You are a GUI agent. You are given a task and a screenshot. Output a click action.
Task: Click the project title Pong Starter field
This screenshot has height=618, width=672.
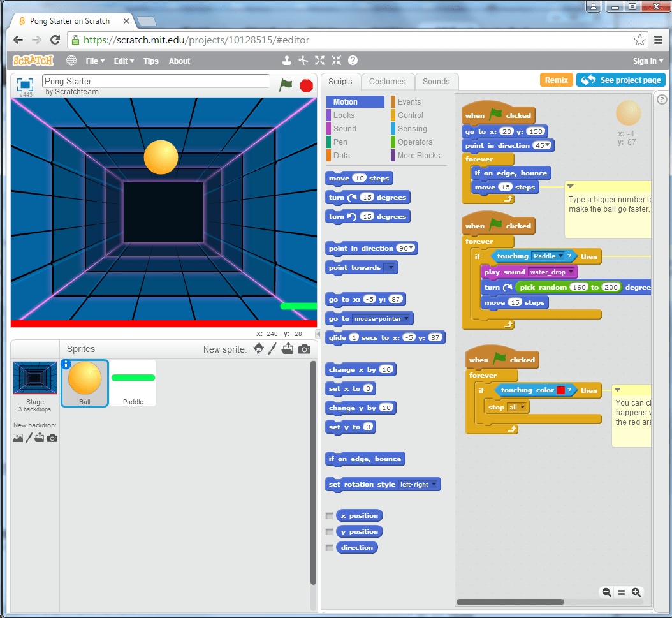pos(156,81)
